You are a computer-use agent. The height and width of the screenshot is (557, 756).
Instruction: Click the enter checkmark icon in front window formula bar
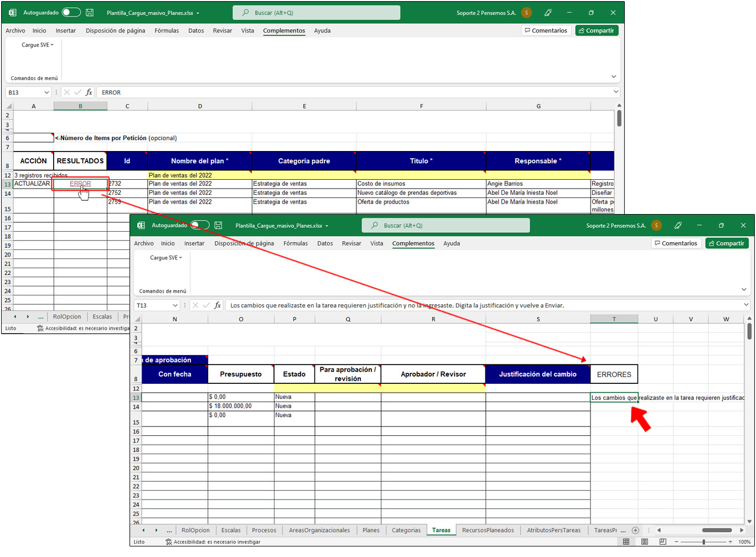[206, 305]
